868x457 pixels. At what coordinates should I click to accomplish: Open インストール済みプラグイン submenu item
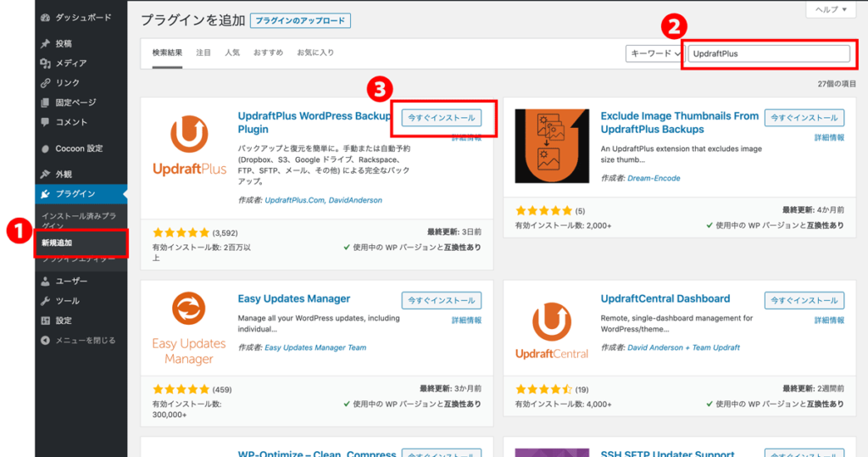tap(79, 220)
